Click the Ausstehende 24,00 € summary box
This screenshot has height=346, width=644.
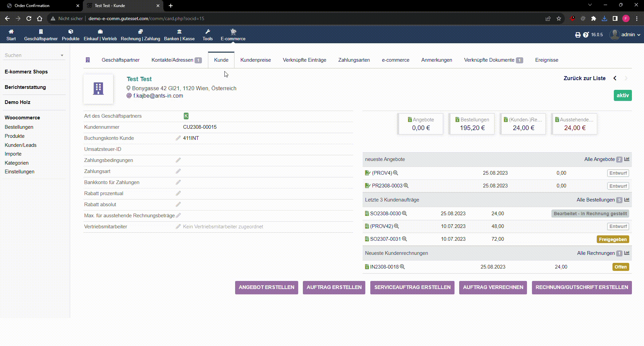coord(575,124)
